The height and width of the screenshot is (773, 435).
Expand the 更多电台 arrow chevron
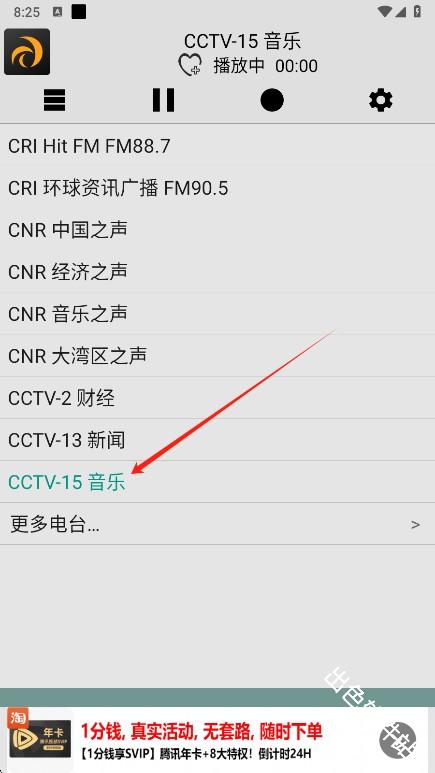(415, 525)
